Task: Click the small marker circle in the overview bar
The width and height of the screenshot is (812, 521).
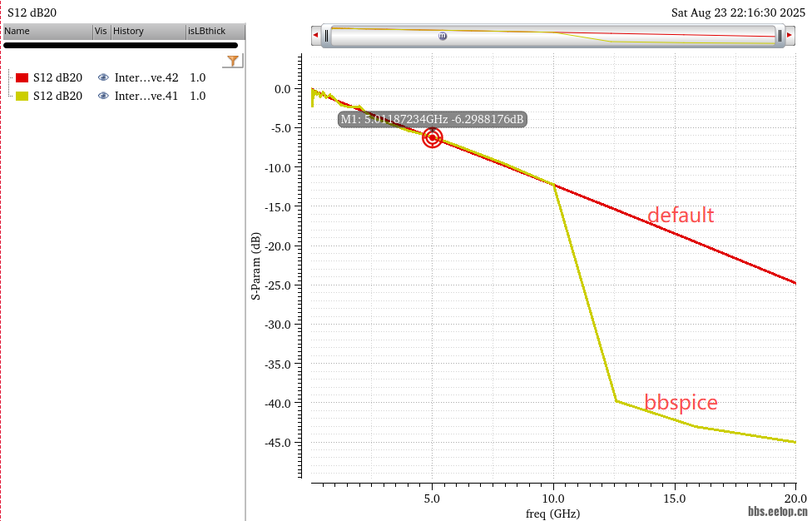Action: tap(443, 36)
